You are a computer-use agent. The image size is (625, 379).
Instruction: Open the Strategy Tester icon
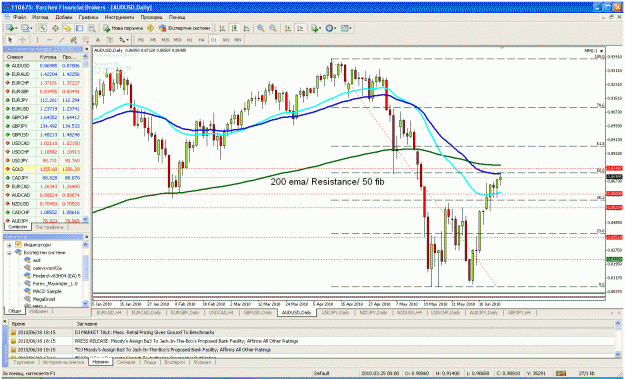click(x=92, y=28)
